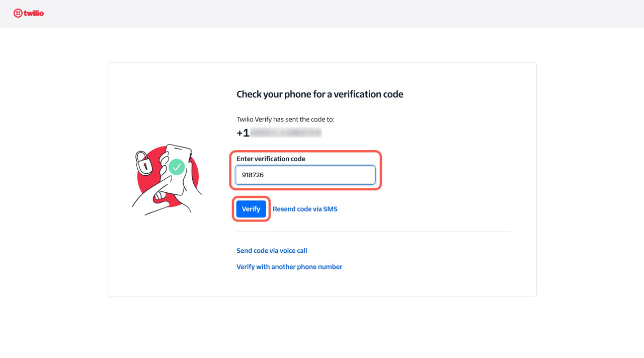Click the padlock icon in the illustration
This screenshot has width=644, height=358.
coord(143,163)
